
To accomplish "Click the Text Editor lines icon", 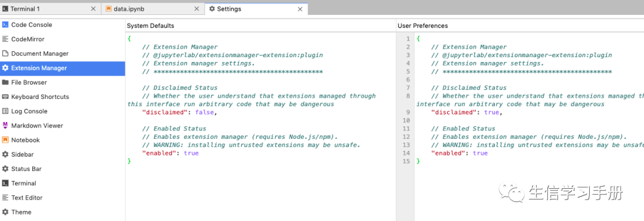I will [x=5, y=198].
